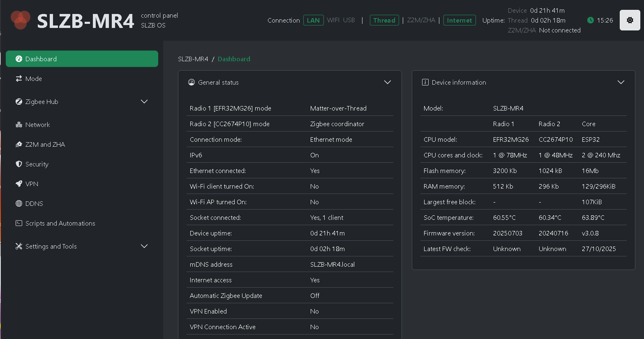Click the Scripts and Automations terminal icon

(19, 223)
